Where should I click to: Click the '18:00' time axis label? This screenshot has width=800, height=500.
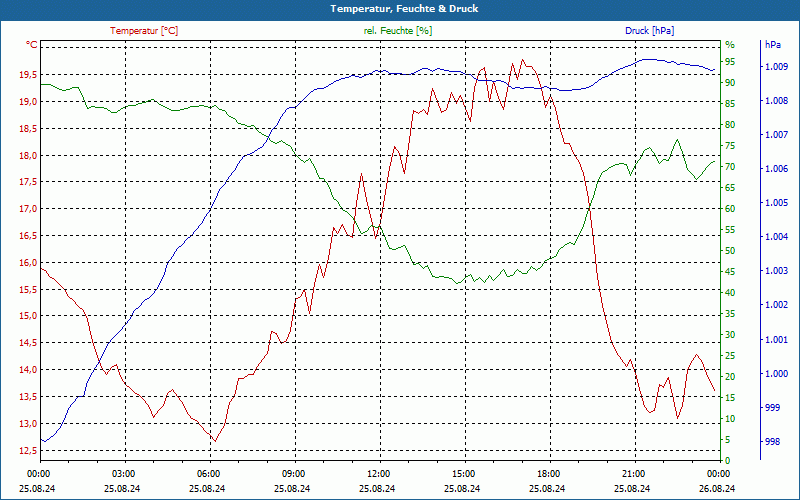[x=547, y=473]
